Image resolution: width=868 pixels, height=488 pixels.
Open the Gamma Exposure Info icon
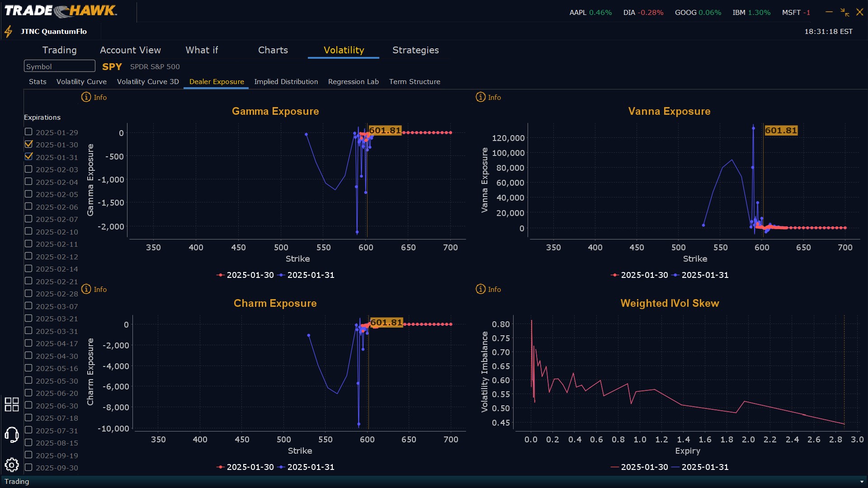[x=86, y=97]
